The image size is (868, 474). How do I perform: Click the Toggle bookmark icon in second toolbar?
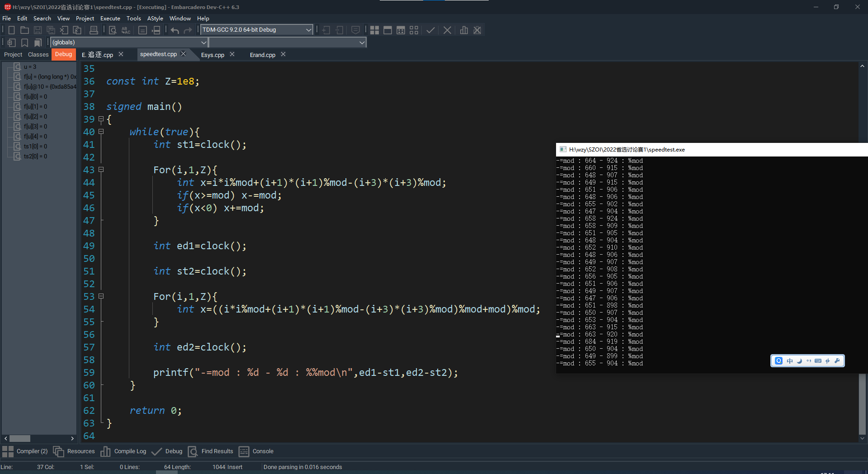(x=25, y=43)
